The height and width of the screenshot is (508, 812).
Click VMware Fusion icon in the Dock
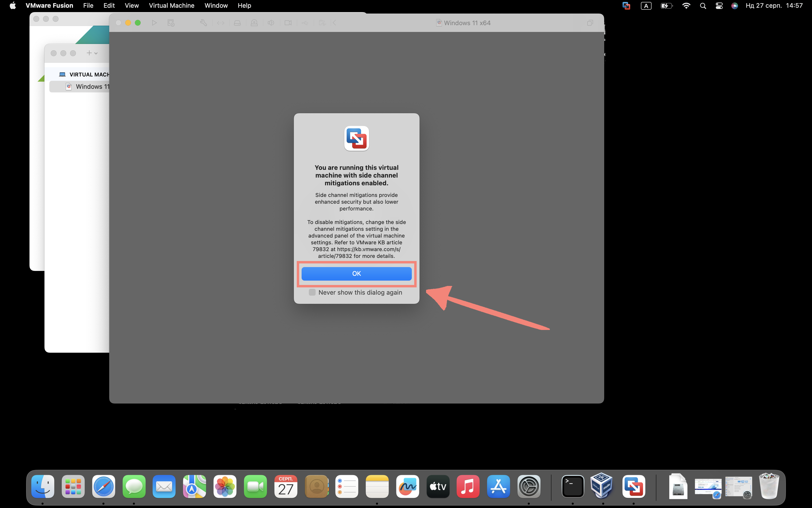click(x=633, y=486)
